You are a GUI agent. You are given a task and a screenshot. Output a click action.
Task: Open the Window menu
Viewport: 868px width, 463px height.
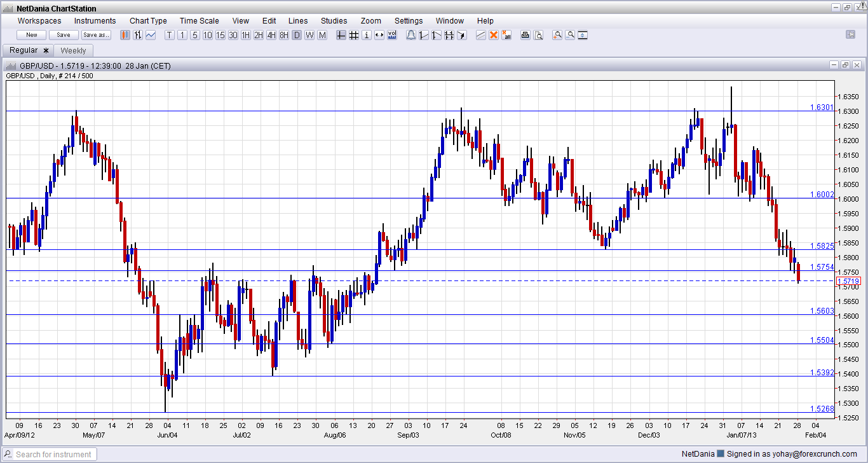click(450, 21)
